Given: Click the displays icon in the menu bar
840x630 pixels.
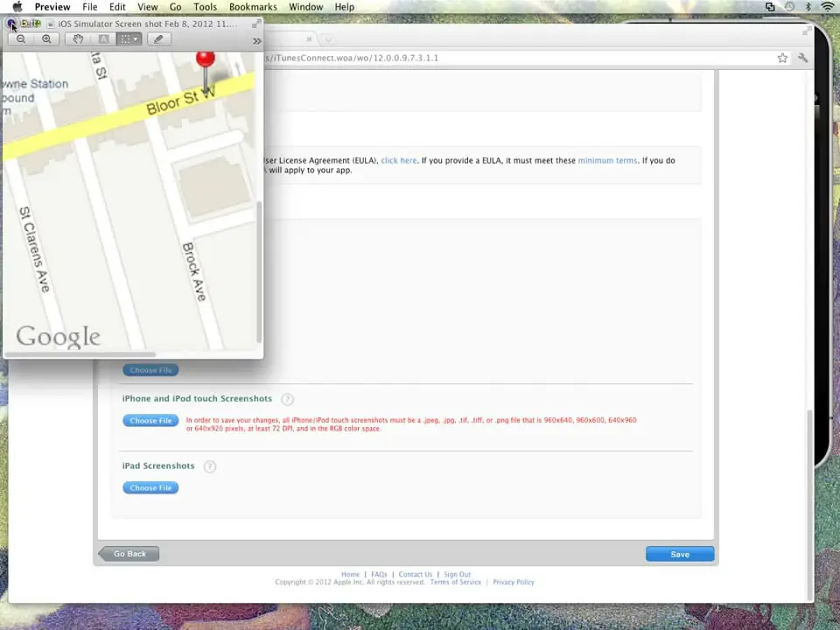Looking at the screenshot, I should 770,7.
